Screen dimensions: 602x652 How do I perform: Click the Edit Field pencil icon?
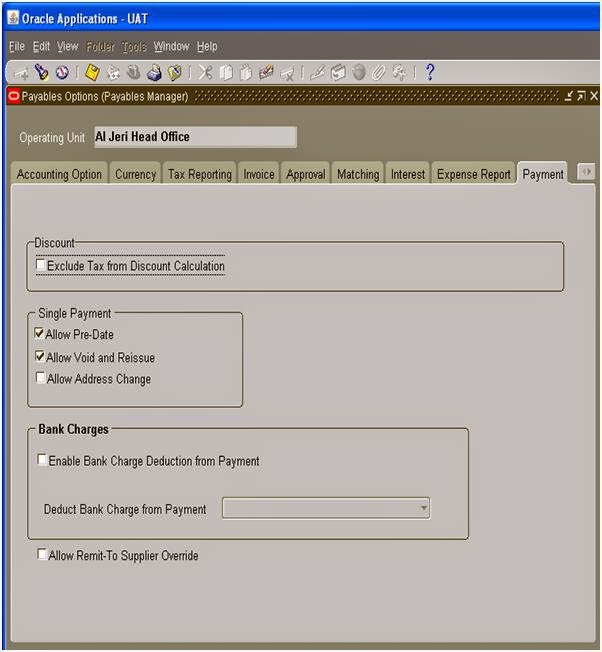pyautogui.click(x=318, y=73)
